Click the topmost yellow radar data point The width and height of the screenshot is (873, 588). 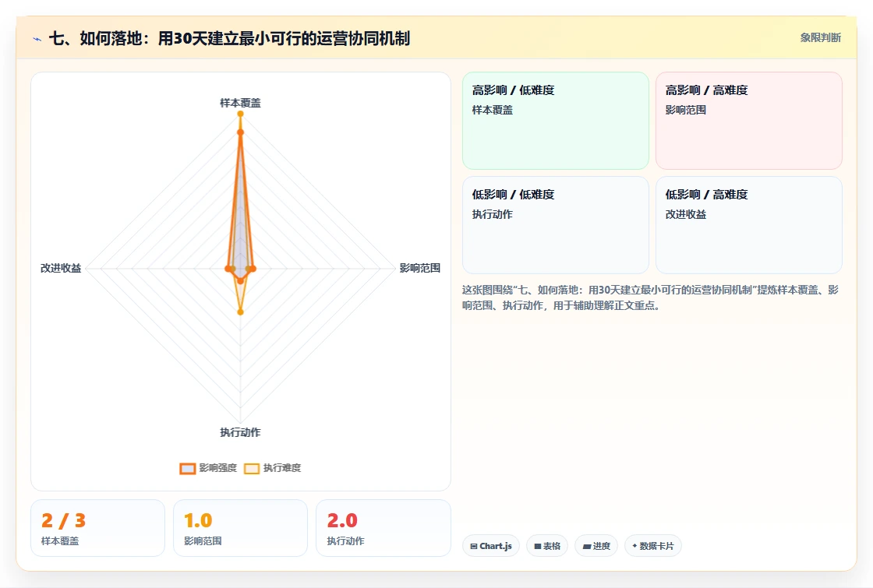point(241,114)
